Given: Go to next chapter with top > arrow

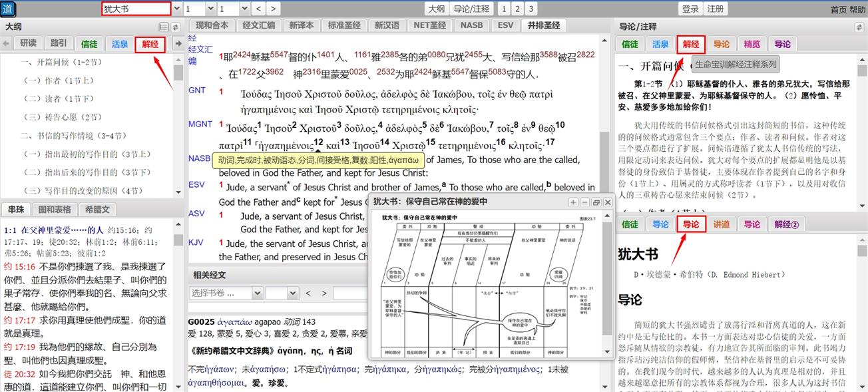Looking at the screenshot, I should (273, 9).
